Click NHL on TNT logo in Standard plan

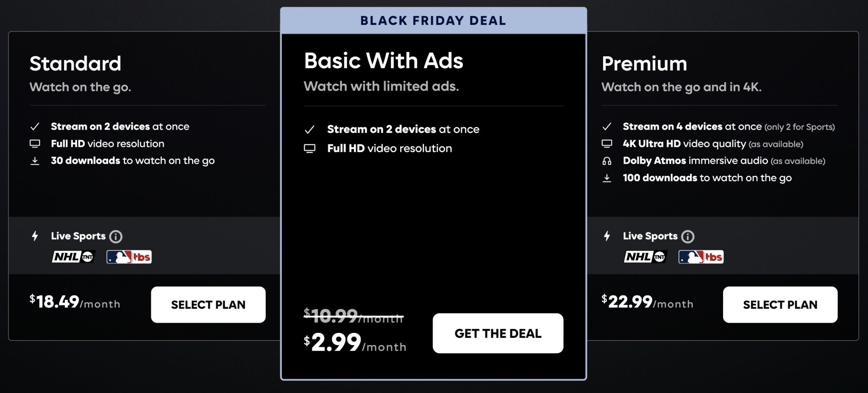(73, 257)
